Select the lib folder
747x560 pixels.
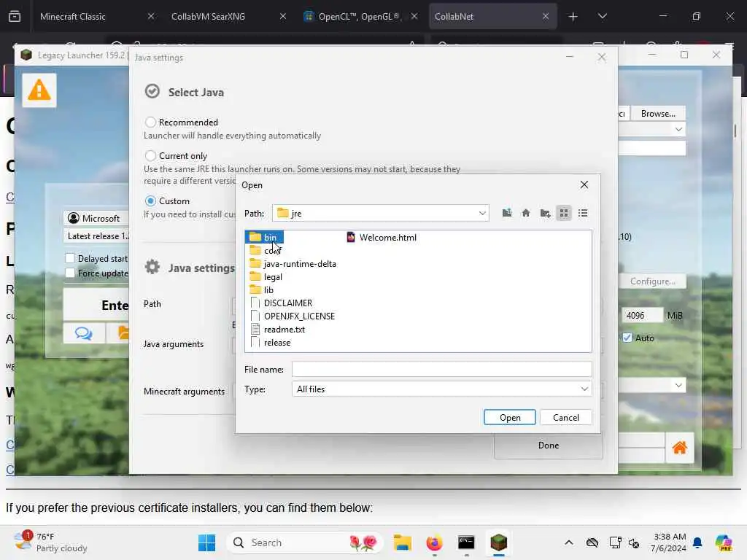point(262,290)
